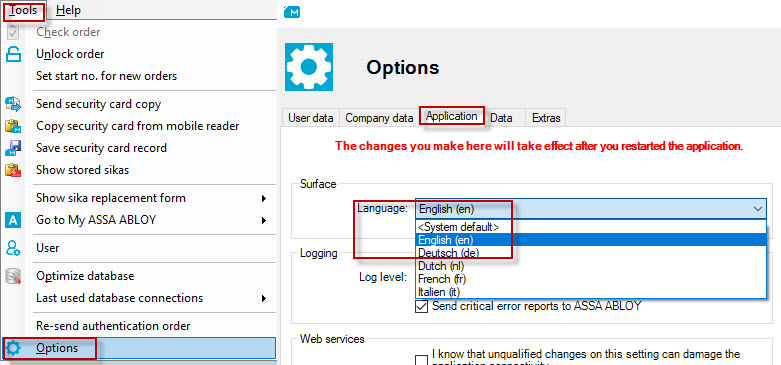Tick the unqualified changes acknowledgement checkbox

coord(421,360)
